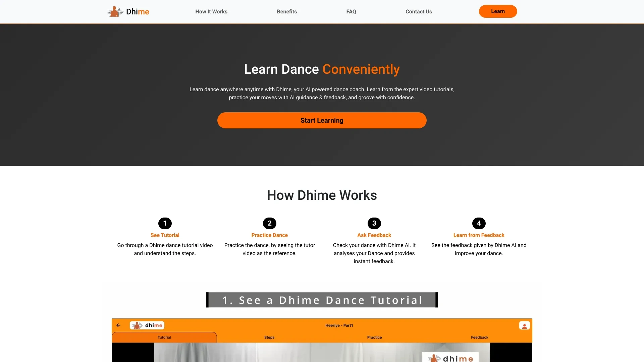Click the user profile icon in app preview
Viewport: 644px width, 362px height.
coord(525,325)
